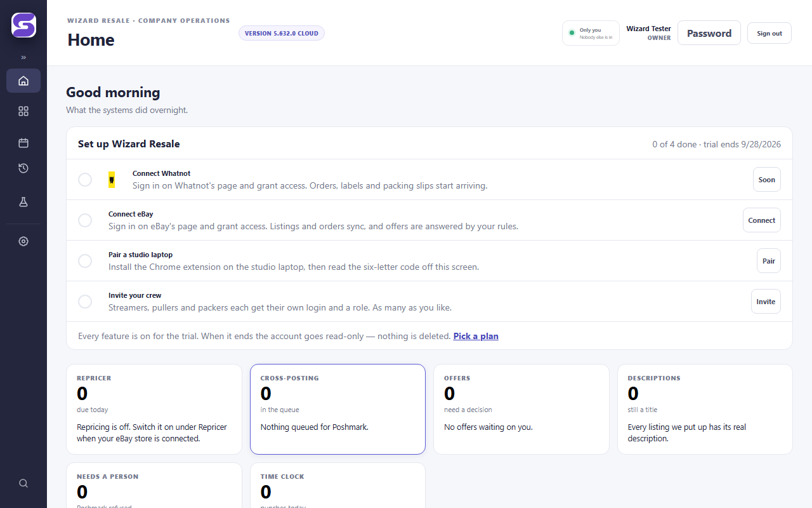812x508 pixels.
Task: Click the Invite button
Action: [766, 302]
